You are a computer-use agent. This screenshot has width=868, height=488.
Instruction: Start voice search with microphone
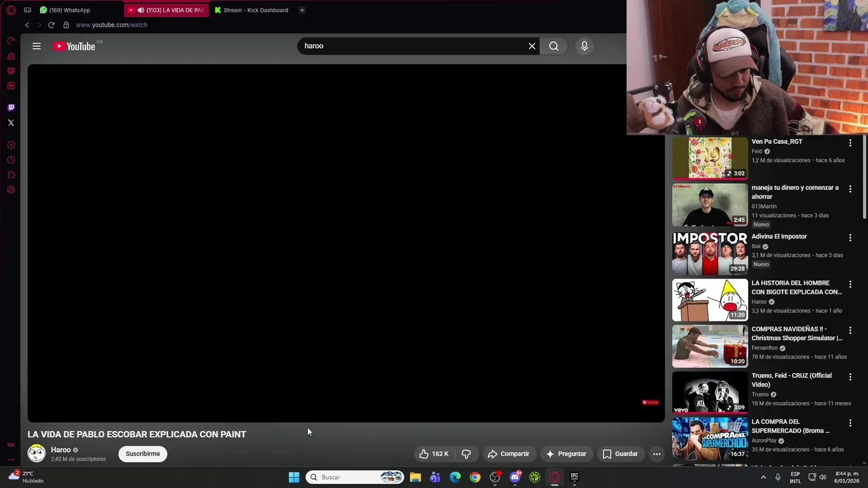(x=585, y=46)
